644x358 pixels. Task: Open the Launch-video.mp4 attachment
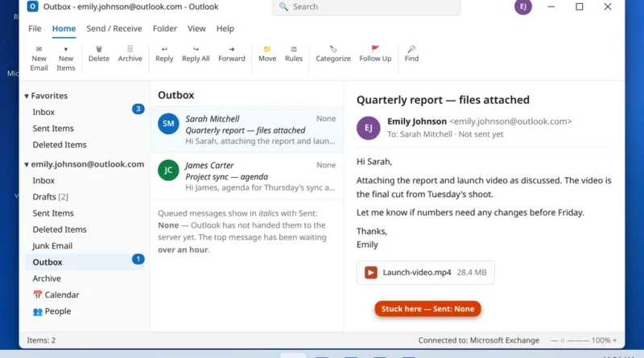(x=426, y=273)
